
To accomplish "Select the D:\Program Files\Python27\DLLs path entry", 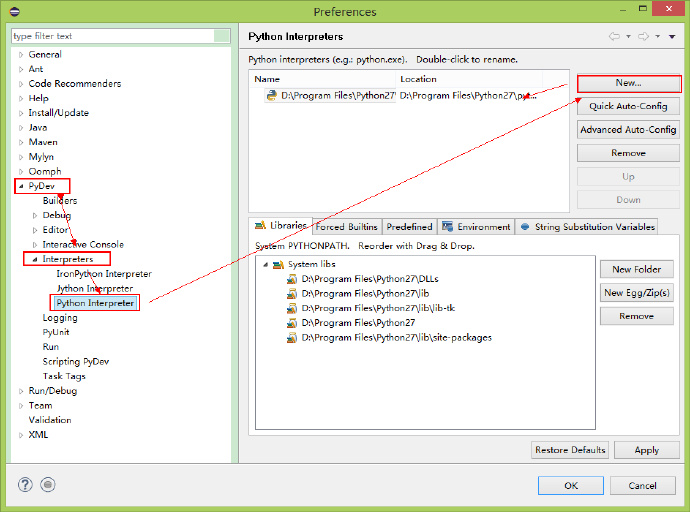I will click(x=370, y=279).
